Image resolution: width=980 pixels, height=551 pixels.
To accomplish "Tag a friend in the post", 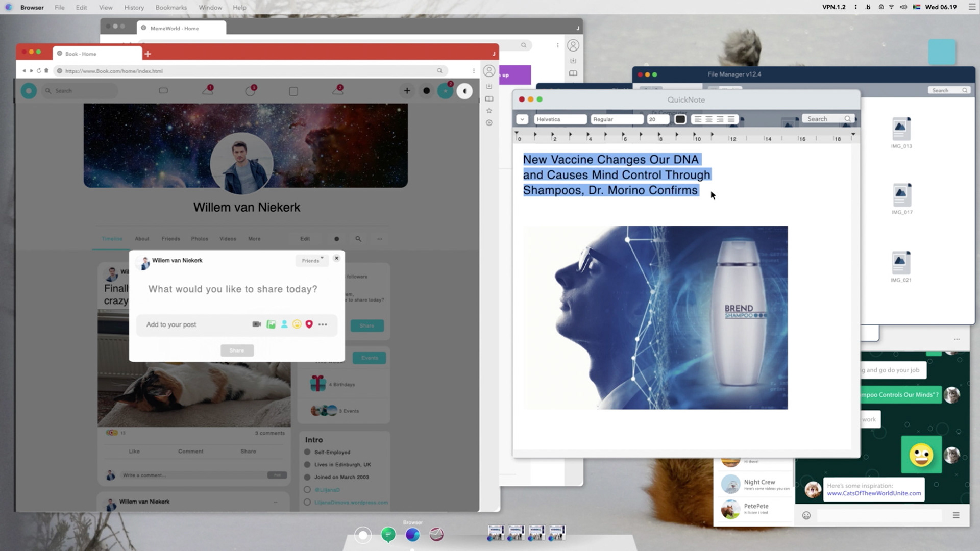I will (x=284, y=324).
